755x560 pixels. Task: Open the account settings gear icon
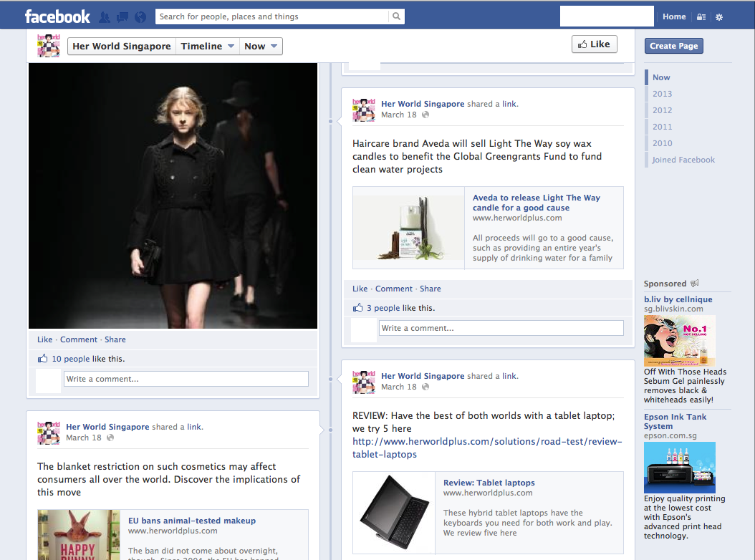[719, 17]
